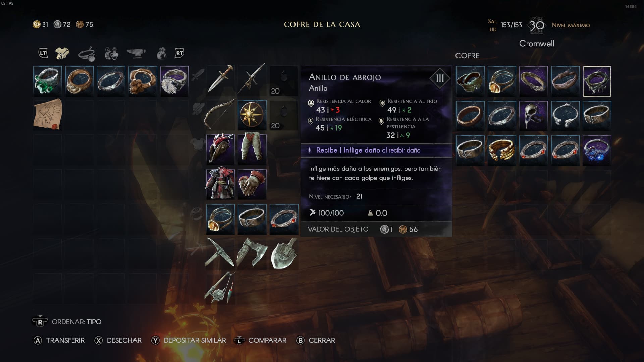Click the Transferir button prompt

(x=59, y=340)
